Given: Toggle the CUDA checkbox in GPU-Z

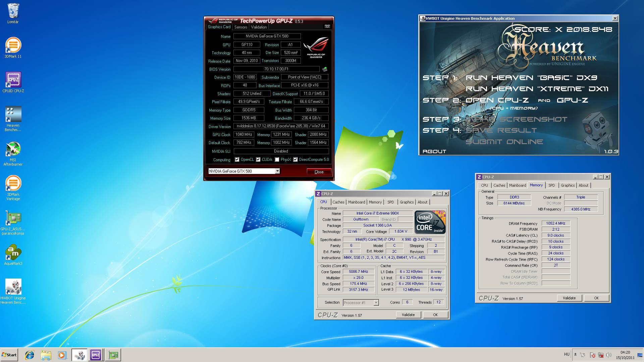Looking at the screenshot, I should tap(258, 160).
